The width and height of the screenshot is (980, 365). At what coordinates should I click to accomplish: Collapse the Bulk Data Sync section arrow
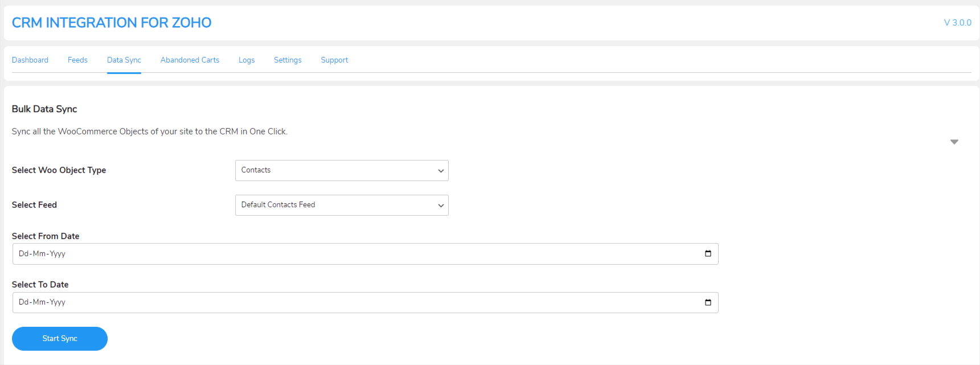(954, 142)
